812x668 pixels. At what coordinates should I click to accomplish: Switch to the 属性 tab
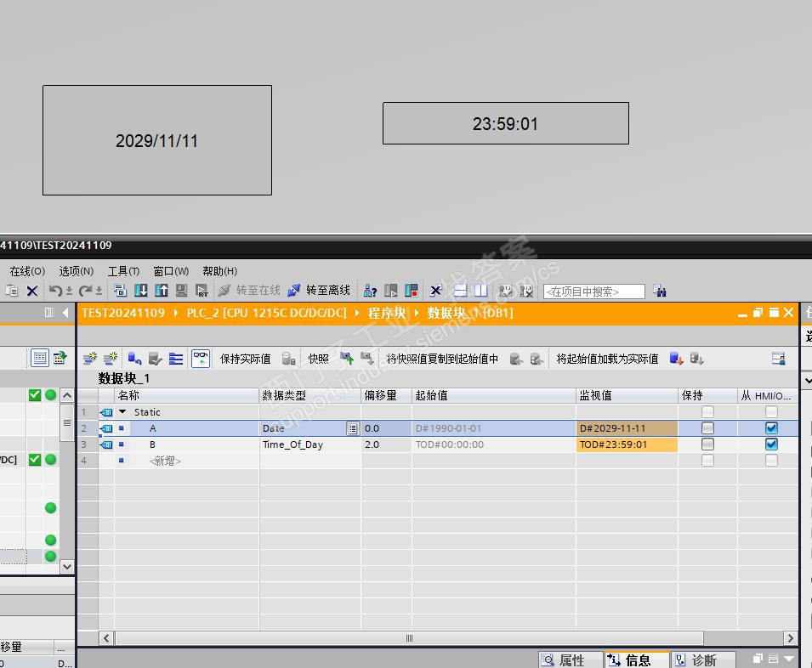[x=571, y=660]
